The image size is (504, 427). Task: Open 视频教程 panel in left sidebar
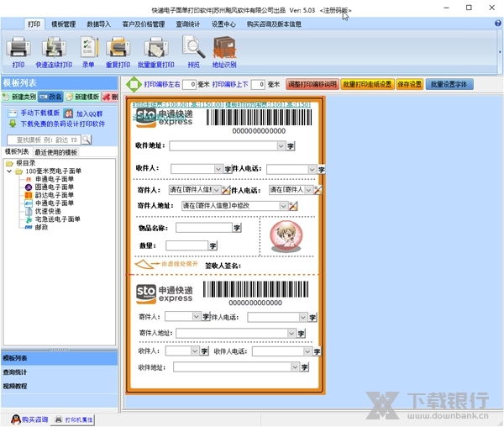(60, 386)
